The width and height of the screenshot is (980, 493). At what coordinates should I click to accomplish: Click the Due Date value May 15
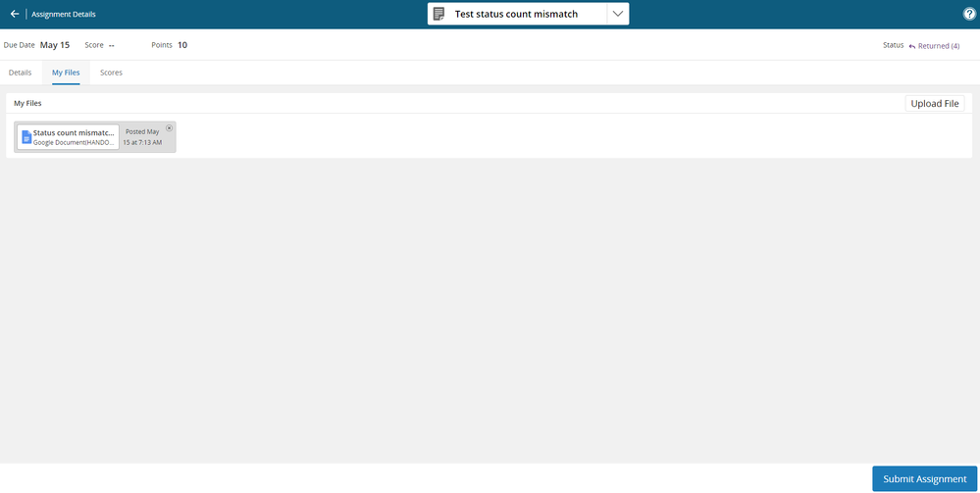pos(55,45)
